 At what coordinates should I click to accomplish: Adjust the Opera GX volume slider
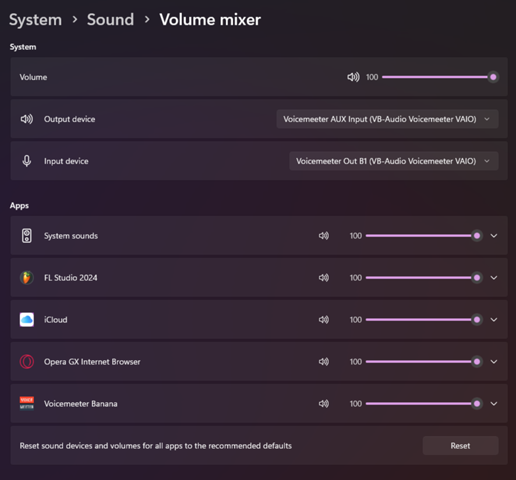tap(424, 362)
